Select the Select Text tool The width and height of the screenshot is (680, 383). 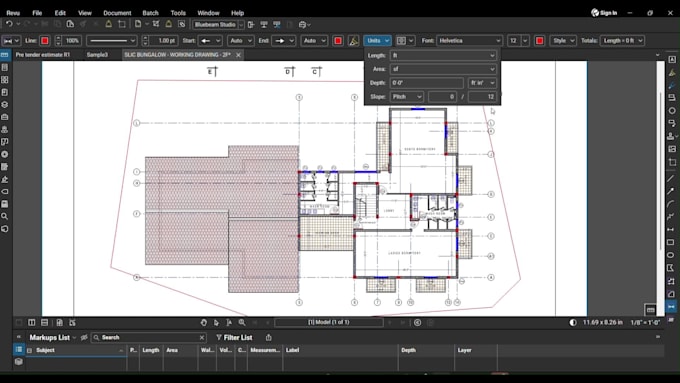[229, 322]
